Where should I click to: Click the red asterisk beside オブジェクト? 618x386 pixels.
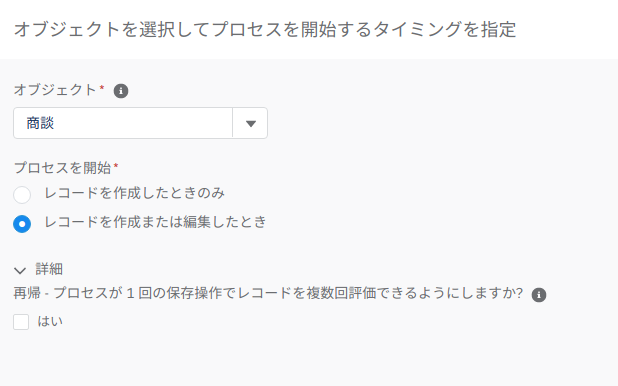click(x=102, y=88)
